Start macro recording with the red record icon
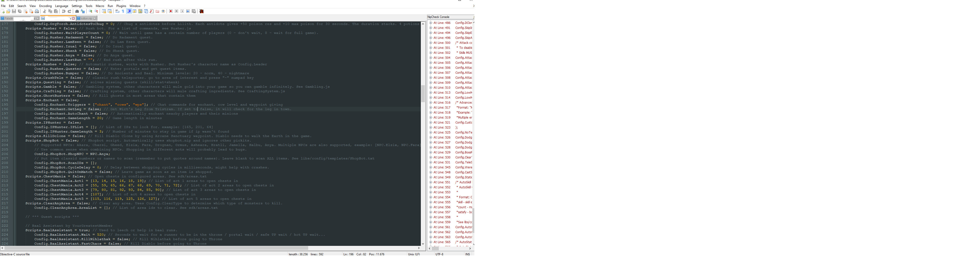The image size is (980, 280). pyautogui.click(x=171, y=11)
